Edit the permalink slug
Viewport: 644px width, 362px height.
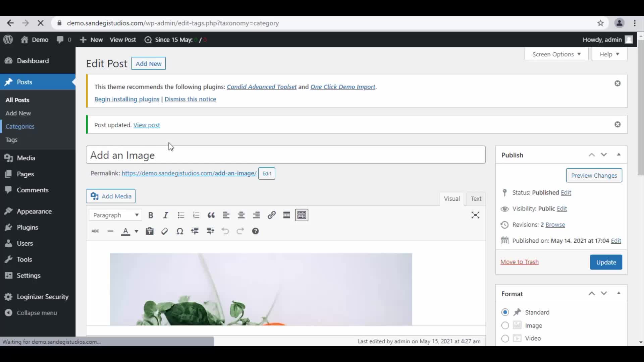267,174
